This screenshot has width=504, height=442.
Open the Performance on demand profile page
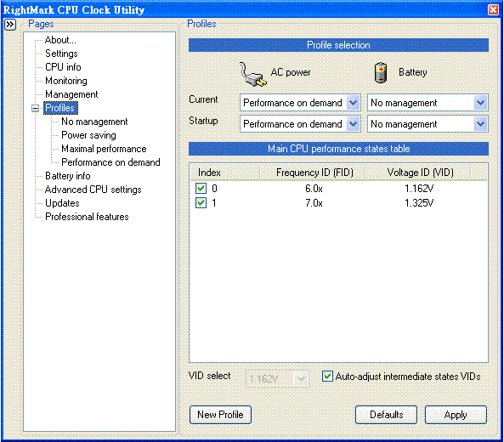110,162
